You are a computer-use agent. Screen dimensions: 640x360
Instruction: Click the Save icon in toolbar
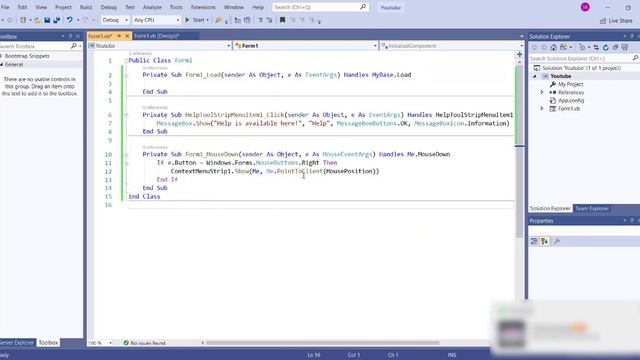coord(47,20)
